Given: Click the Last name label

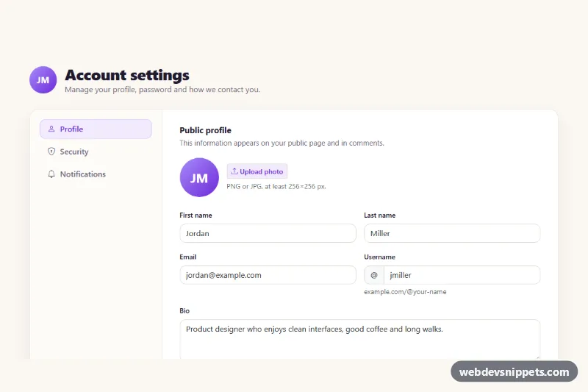Looking at the screenshot, I should [x=379, y=215].
